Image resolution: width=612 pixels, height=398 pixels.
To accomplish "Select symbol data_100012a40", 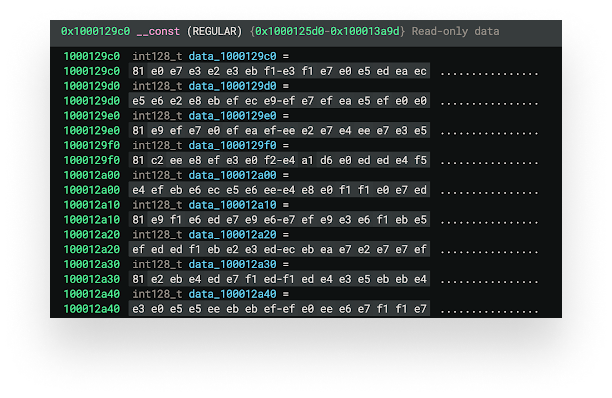I will point(233,294).
